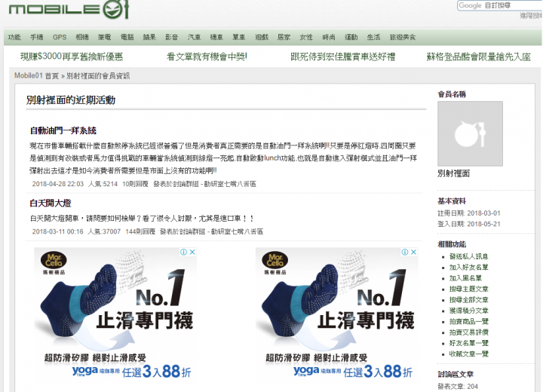Open the 相機 category
This screenshot has height=392, width=543.
[82, 37]
